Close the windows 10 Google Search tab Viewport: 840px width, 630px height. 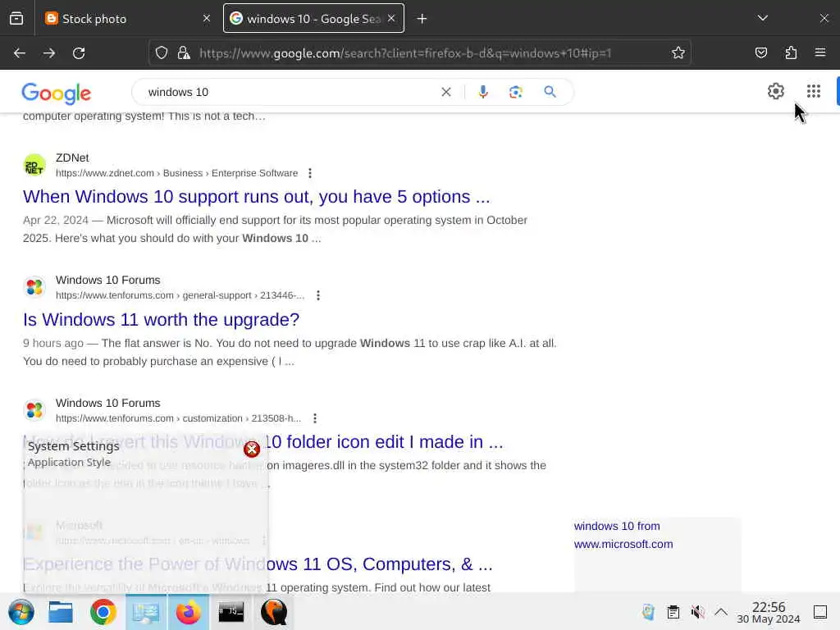click(x=391, y=19)
